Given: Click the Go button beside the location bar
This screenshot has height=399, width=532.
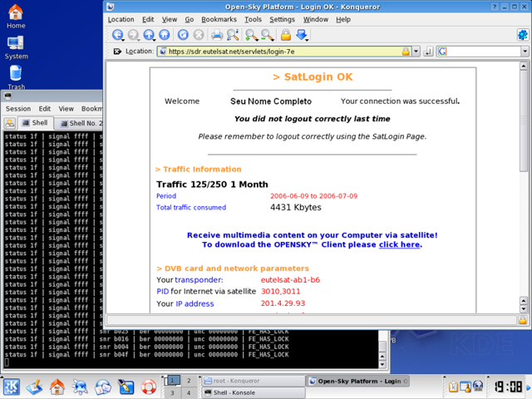Looking at the screenshot, I should coord(429,52).
